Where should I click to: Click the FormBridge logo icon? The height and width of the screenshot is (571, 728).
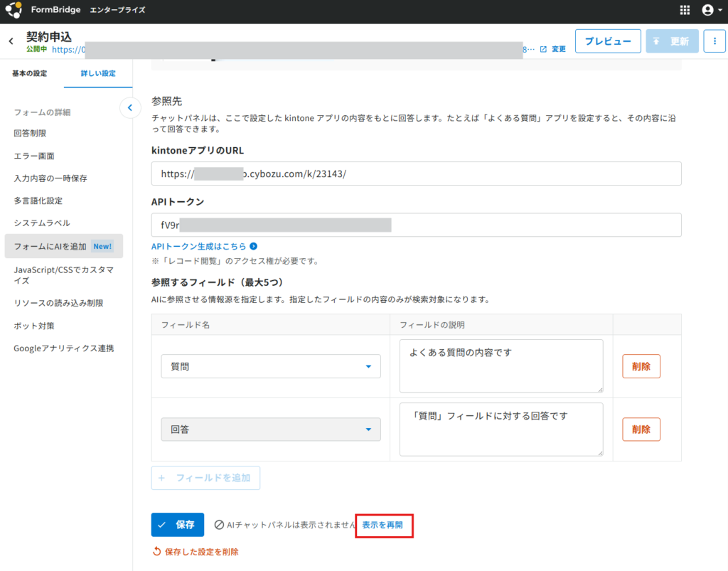coord(14,10)
